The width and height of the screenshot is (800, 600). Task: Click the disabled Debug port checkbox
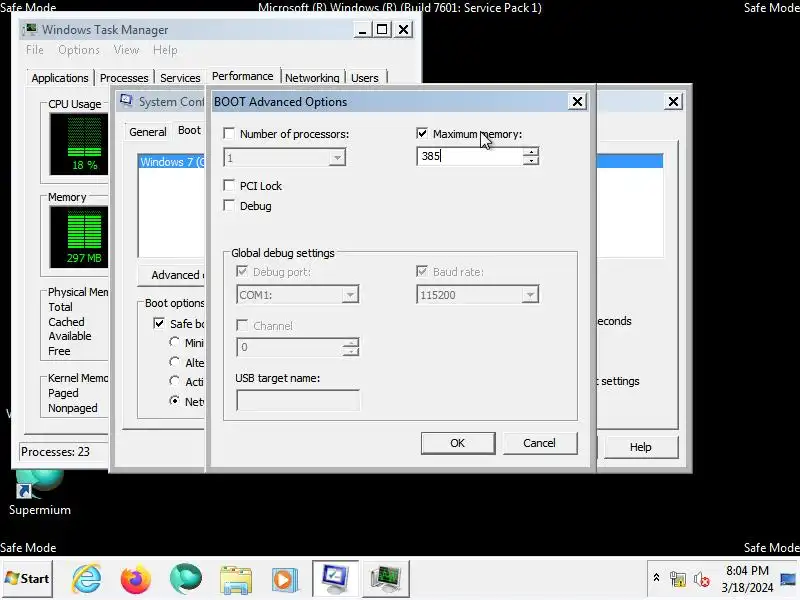242,271
